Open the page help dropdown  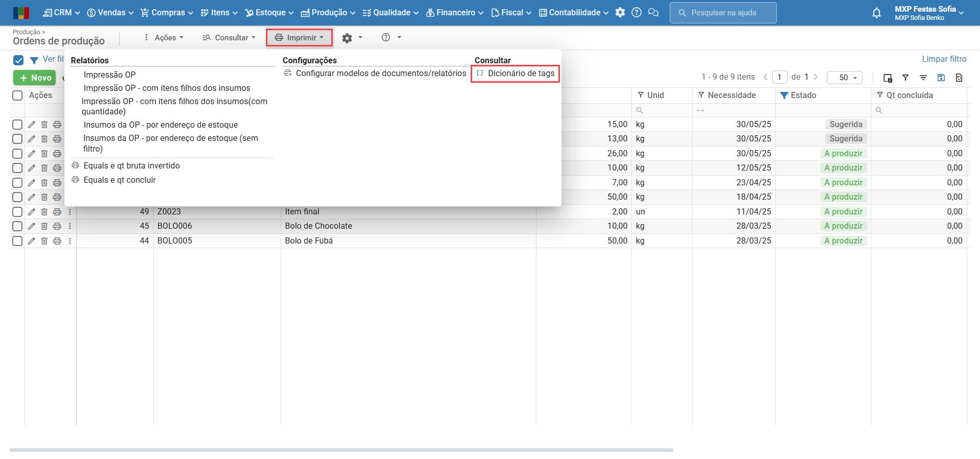pyautogui.click(x=391, y=38)
